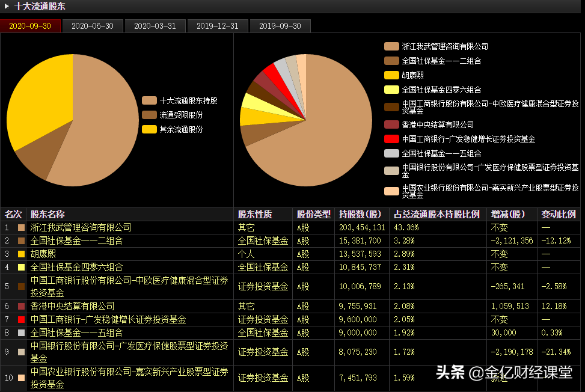Open the 2020-03-31 tab
Screen dimensions: 585x392
click(x=155, y=26)
